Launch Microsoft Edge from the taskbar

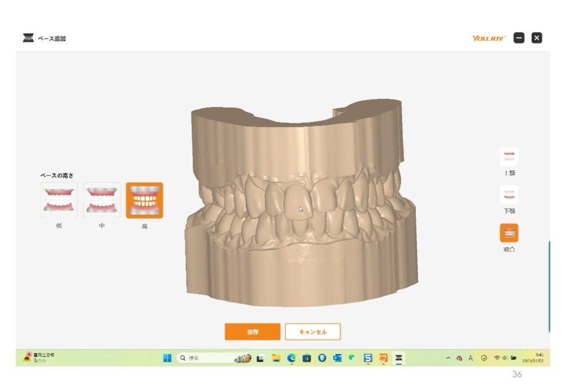[291, 358]
